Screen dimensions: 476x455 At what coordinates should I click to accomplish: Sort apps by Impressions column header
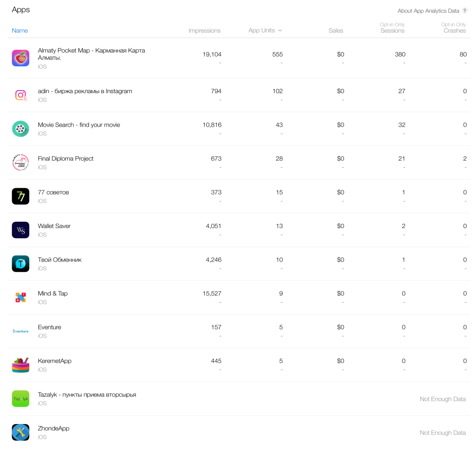(x=204, y=31)
